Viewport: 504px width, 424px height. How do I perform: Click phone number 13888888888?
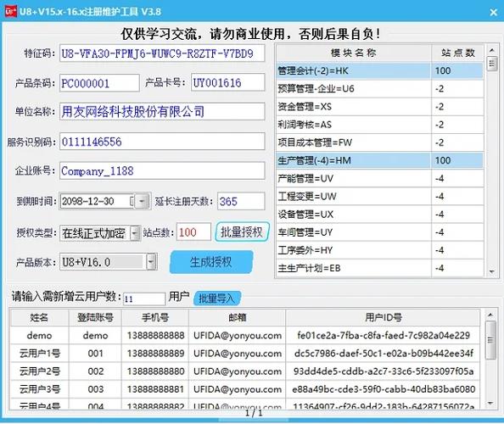(x=155, y=335)
